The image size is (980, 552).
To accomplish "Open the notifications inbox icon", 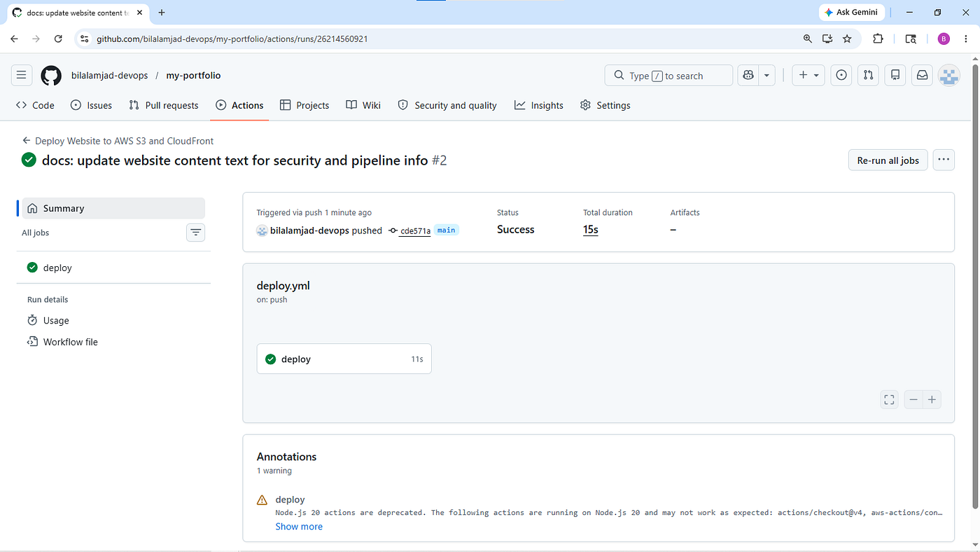I will (x=922, y=76).
